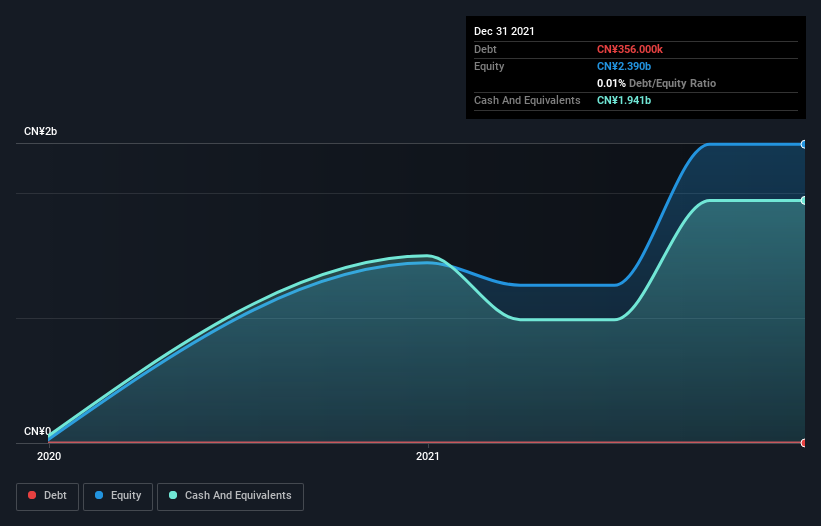Select the Cash And Equivalents endpoint marker
This screenshot has height=526, width=821.
(804, 200)
